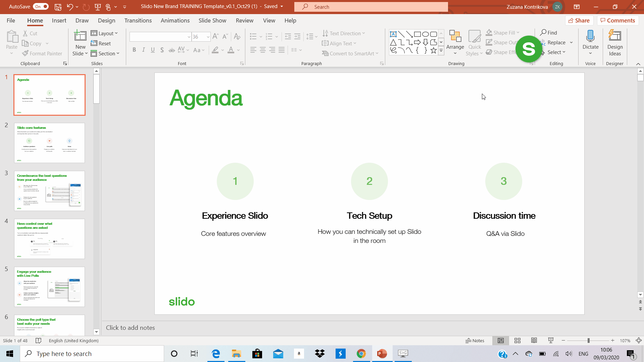The image size is (644, 362).
Task: Click the Dictate microphone icon
Action: 590,36
